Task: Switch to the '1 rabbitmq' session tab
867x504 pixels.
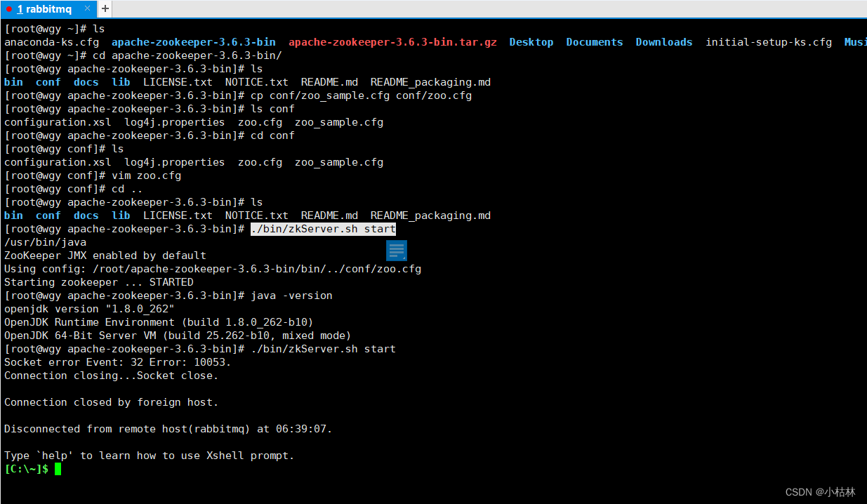Action: coord(48,9)
